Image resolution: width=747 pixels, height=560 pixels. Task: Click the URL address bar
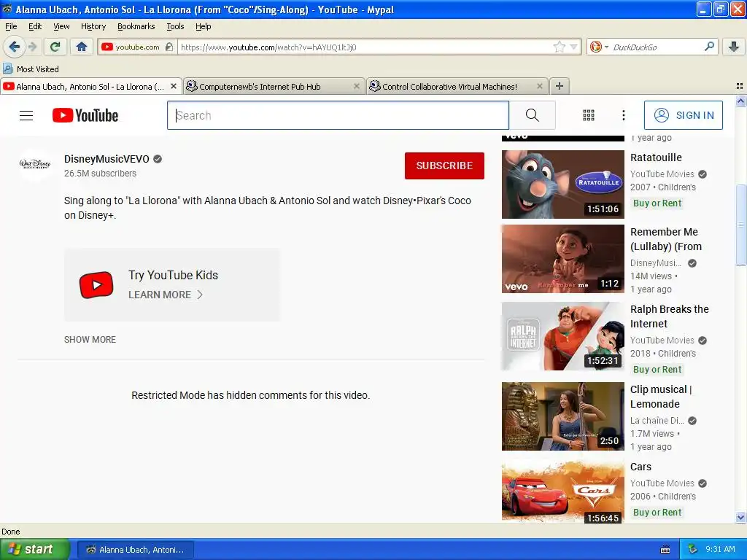[x=365, y=47]
